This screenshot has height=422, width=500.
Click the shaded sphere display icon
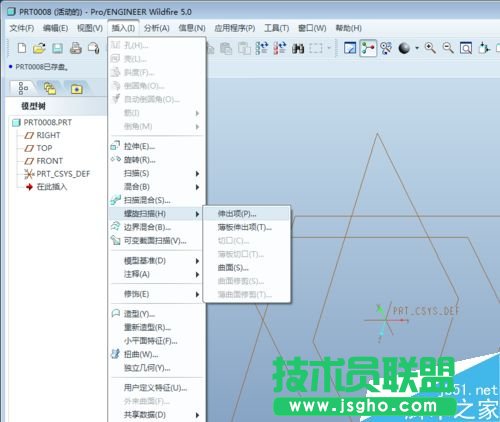point(404,49)
